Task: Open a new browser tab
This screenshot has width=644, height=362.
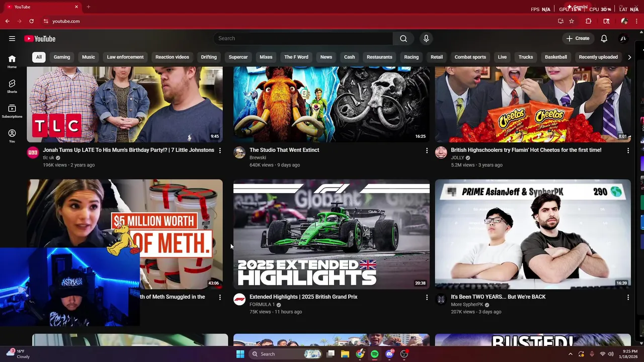Action: tap(88, 7)
